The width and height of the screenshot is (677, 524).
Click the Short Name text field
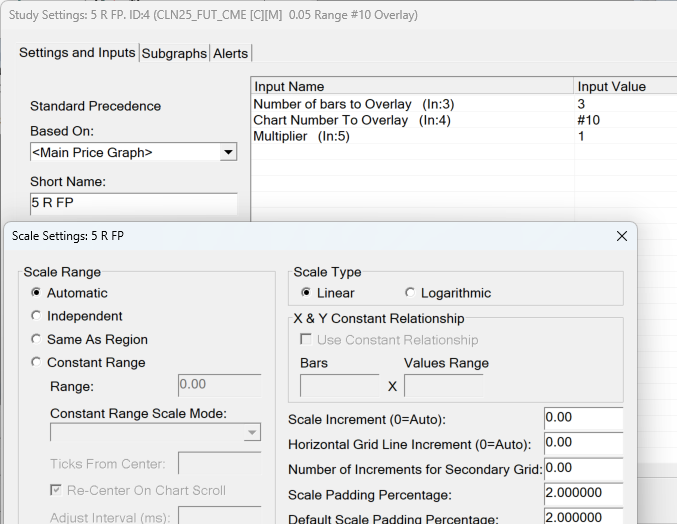133,202
